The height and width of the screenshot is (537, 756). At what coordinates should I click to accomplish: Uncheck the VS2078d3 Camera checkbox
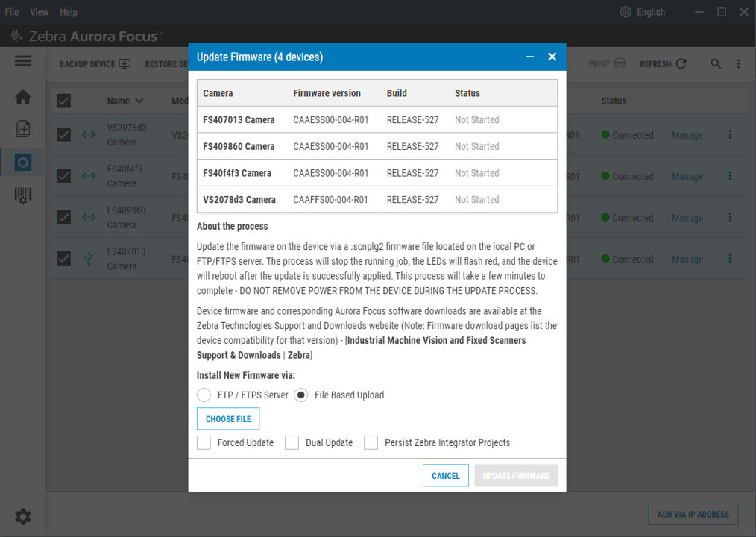[63, 134]
